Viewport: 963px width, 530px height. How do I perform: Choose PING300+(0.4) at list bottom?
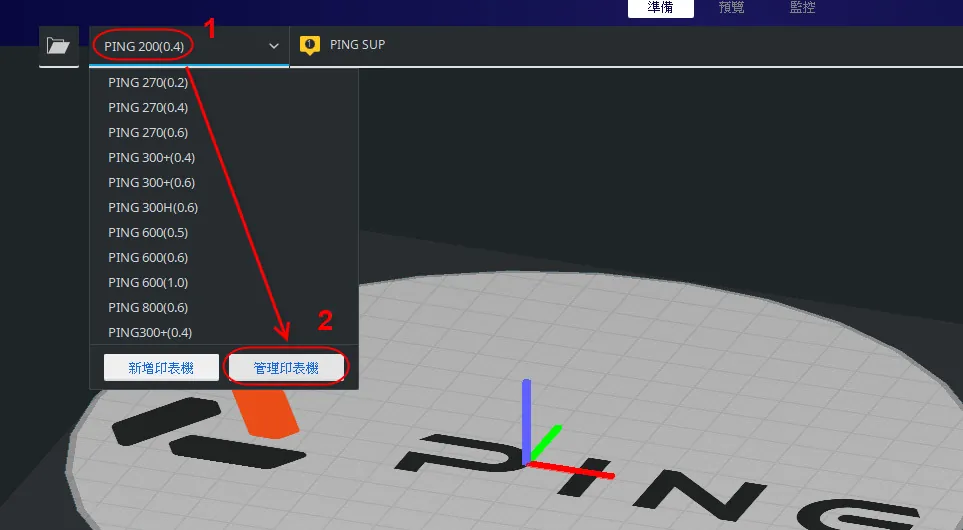(224, 333)
